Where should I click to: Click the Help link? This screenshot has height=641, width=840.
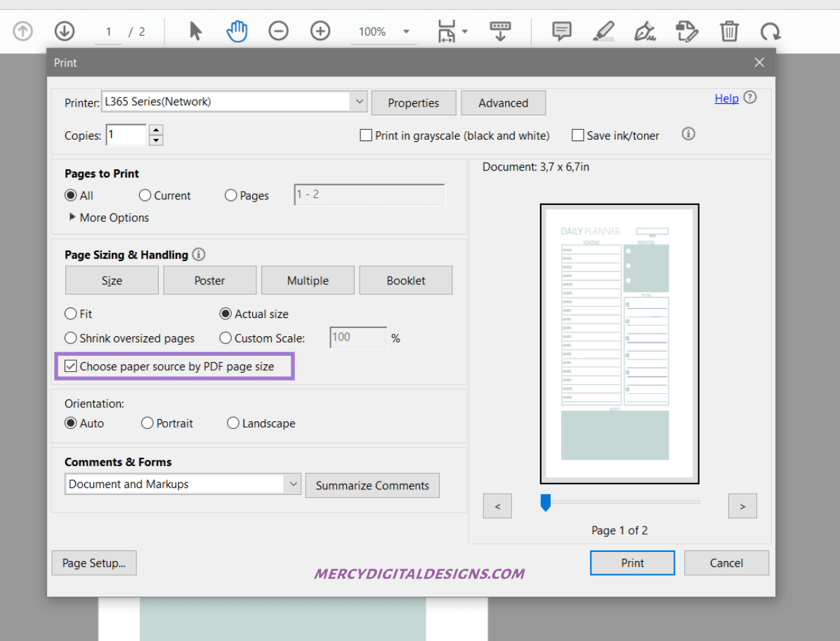tap(726, 98)
